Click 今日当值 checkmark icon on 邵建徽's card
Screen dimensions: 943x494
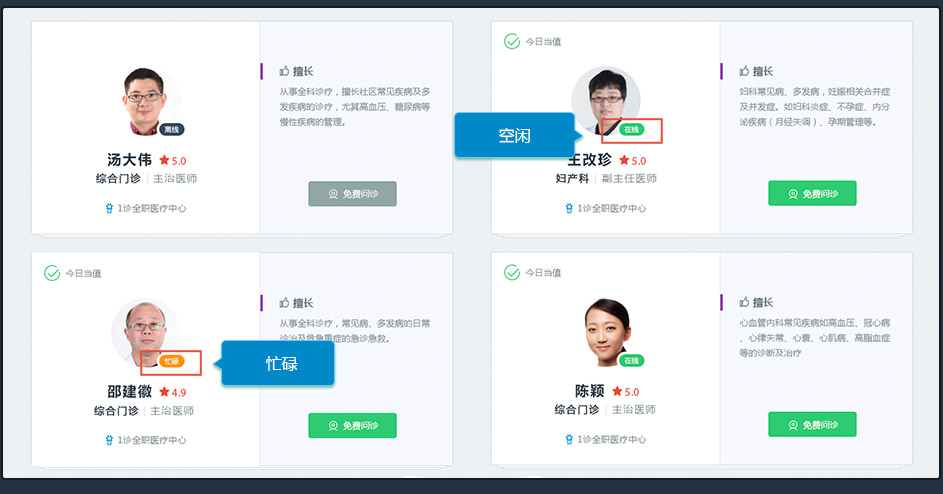click(x=52, y=273)
